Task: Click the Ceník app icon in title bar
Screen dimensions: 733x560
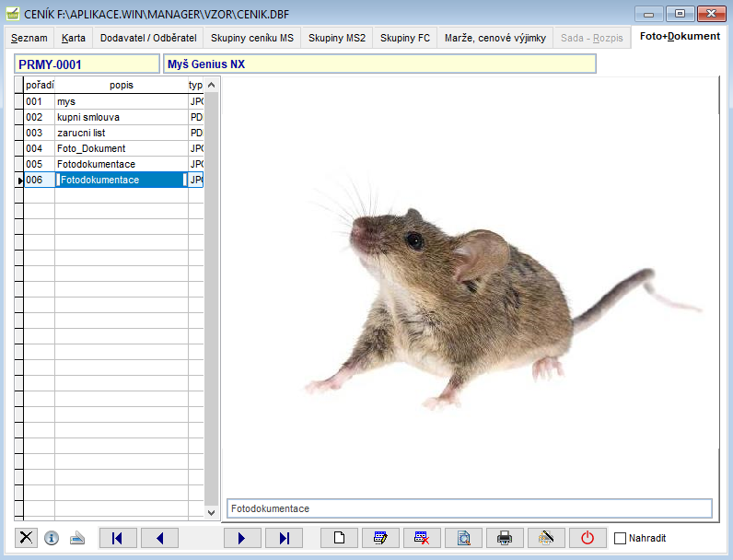Action: (x=13, y=14)
